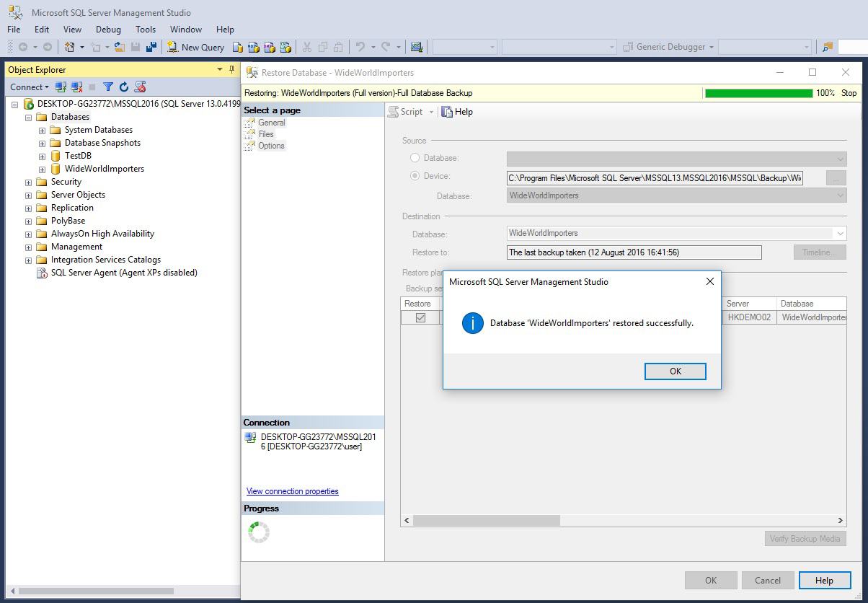Open the Tools menu

146,30
